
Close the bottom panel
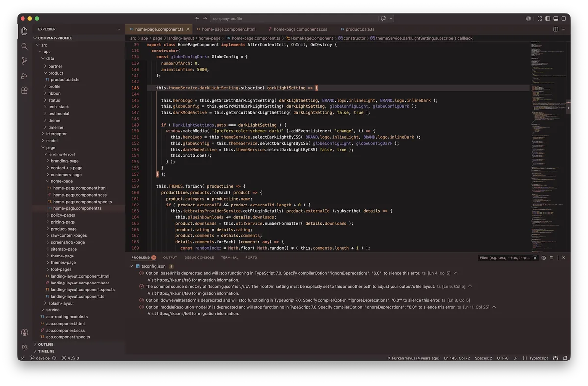[x=563, y=257]
